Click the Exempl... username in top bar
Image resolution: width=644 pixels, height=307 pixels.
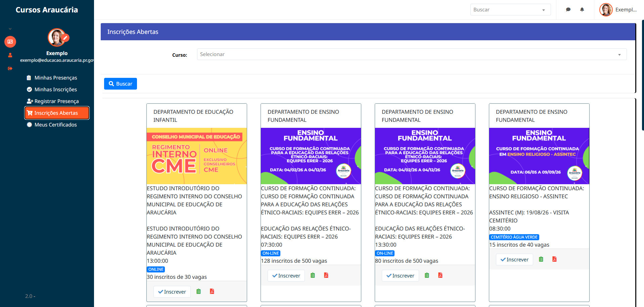626,10
